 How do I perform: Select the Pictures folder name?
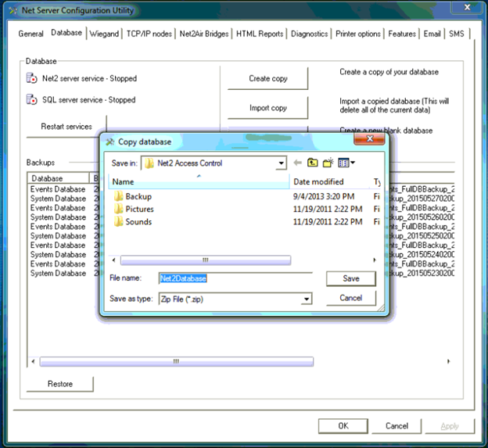click(x=139, y=209)
